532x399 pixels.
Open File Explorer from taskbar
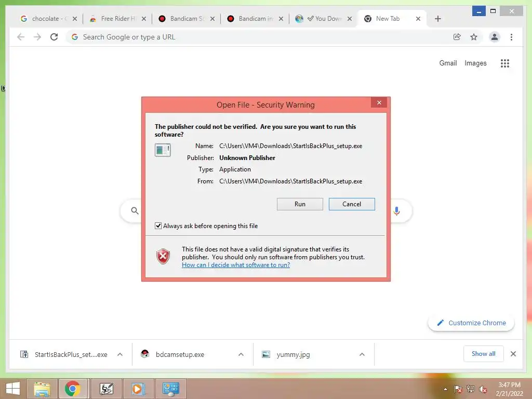point(42,389)
